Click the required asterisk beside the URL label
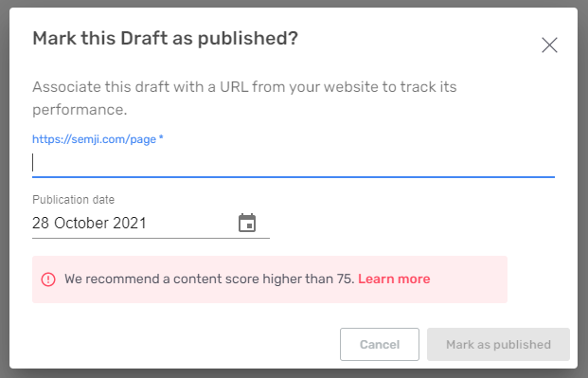 [161, 137]
